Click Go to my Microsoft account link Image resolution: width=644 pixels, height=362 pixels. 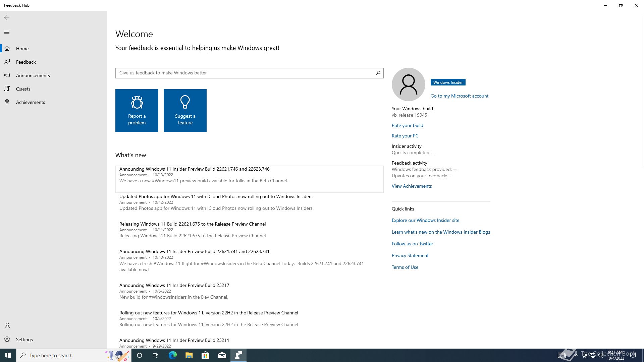(460, 96)
